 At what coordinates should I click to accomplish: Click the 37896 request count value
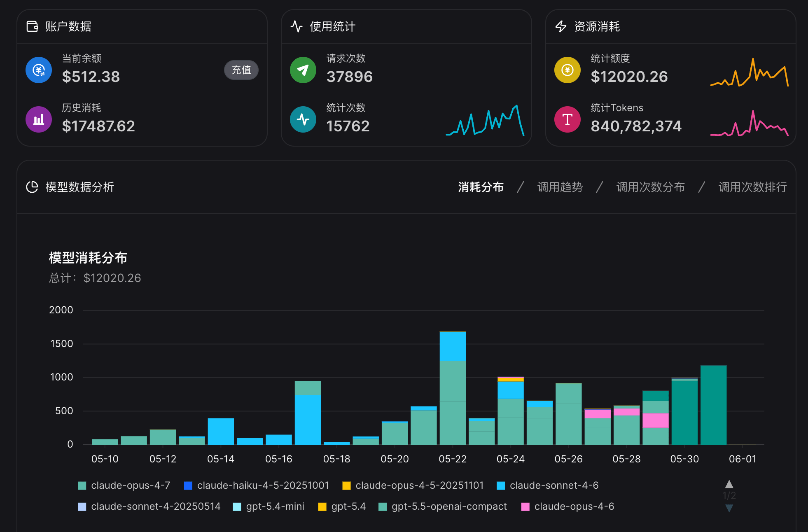[x=350, y=77]
